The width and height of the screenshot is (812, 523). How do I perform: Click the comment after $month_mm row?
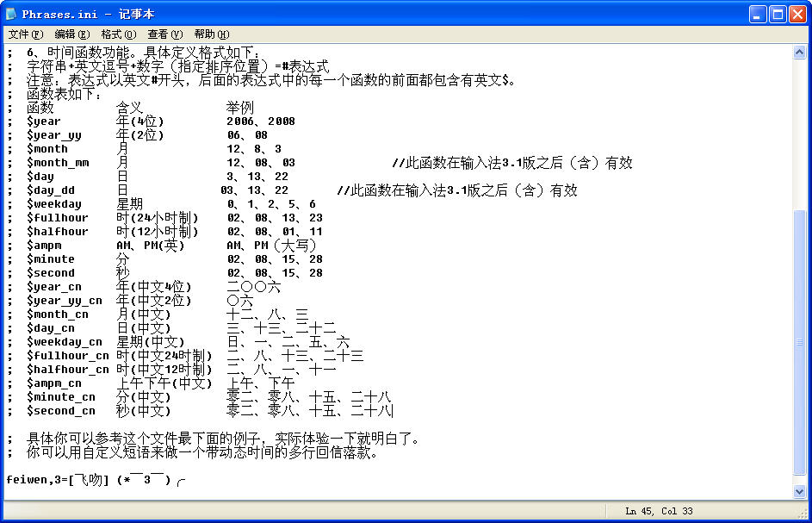tap(512, 163)
